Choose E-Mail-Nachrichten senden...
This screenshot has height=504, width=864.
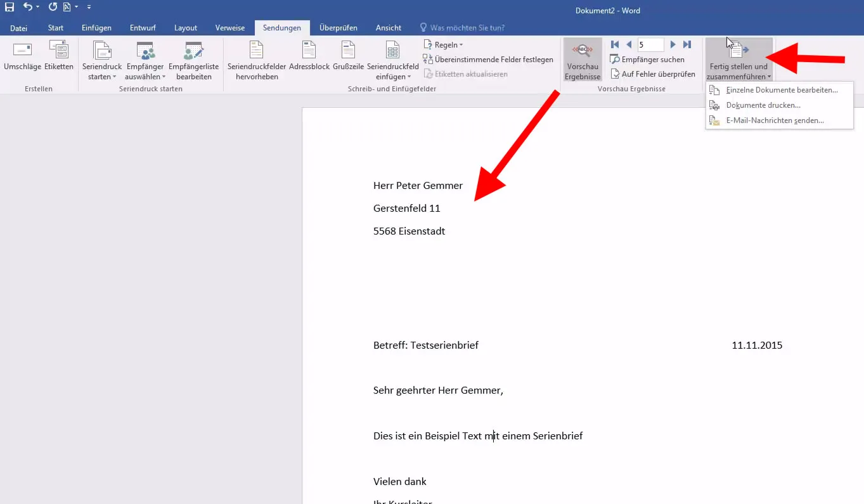click(779, 120)
